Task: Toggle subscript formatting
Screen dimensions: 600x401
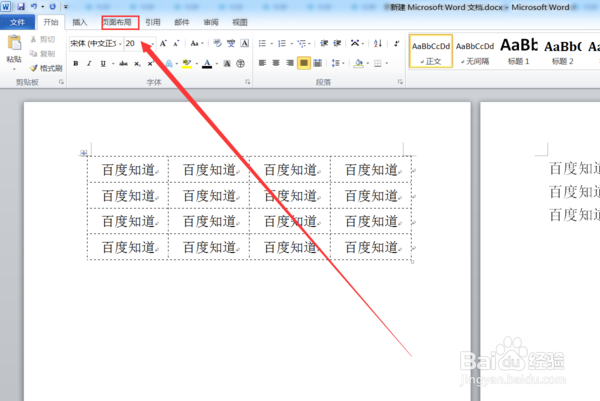Action: tap(137, 64)
